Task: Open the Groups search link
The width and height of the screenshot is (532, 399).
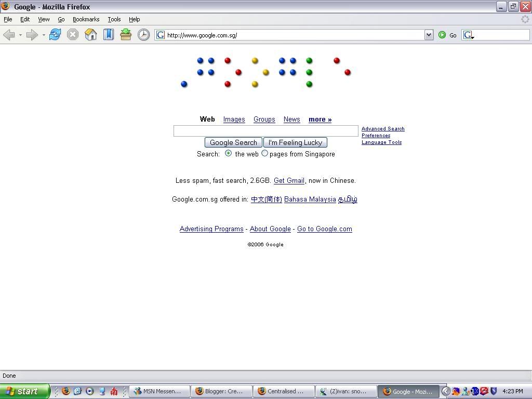Action: point(264,119)
